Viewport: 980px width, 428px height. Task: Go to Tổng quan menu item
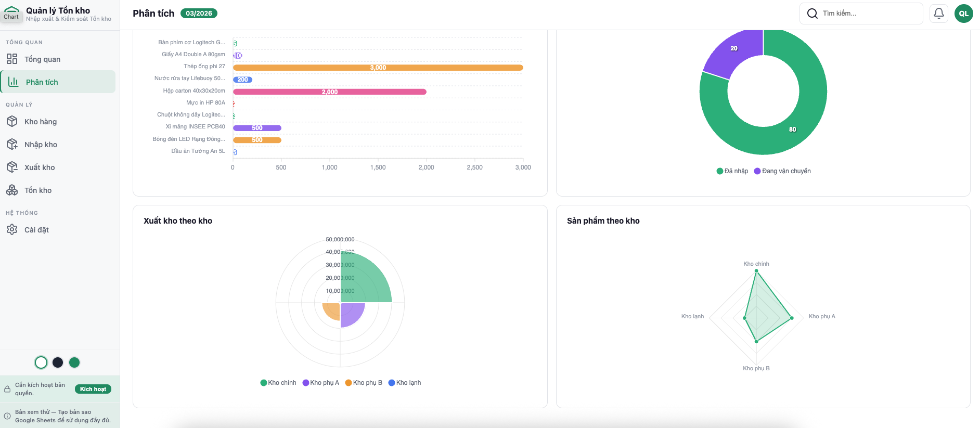42,59
